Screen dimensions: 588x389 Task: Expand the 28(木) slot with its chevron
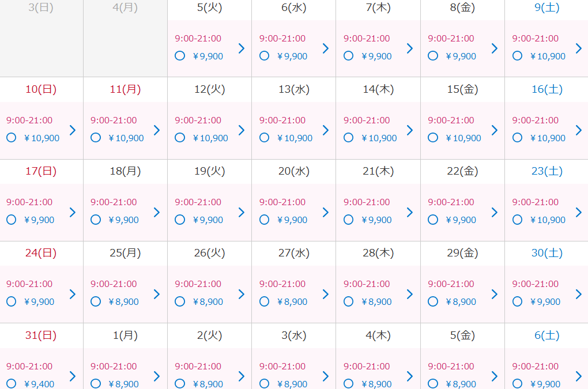(410, 294)
